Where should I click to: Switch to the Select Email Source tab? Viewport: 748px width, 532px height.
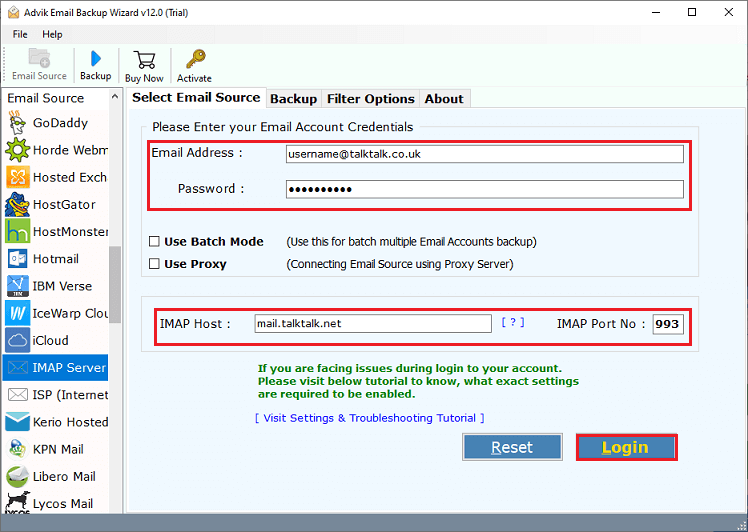[x=196, y=97]
